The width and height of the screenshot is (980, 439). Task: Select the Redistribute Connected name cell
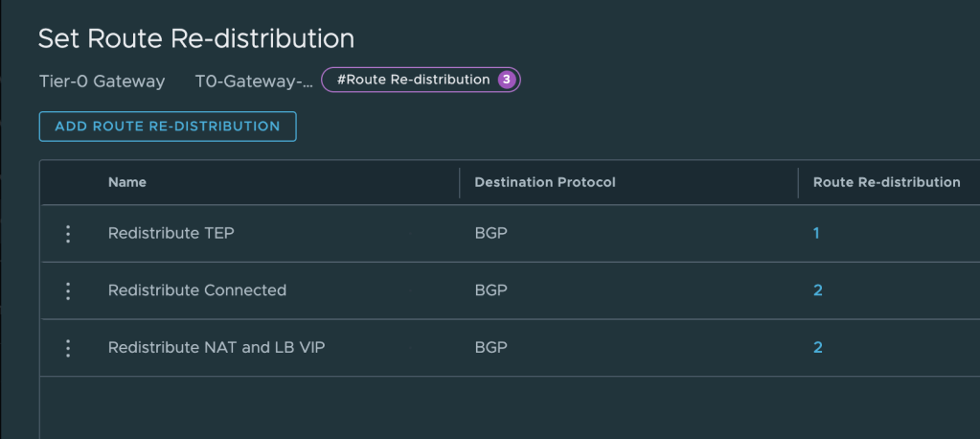197,290
